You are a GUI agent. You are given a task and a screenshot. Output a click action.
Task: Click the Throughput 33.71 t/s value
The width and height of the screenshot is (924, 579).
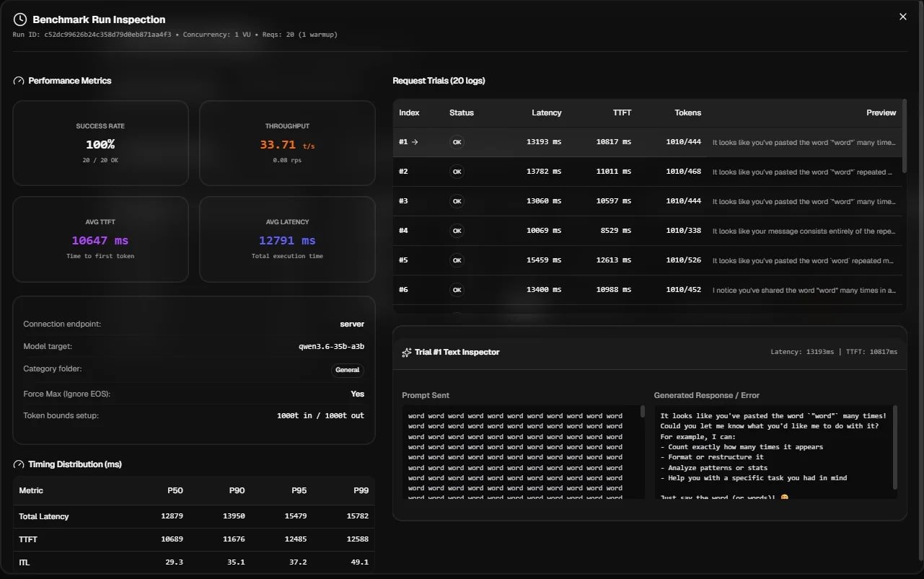pos(287,145)
